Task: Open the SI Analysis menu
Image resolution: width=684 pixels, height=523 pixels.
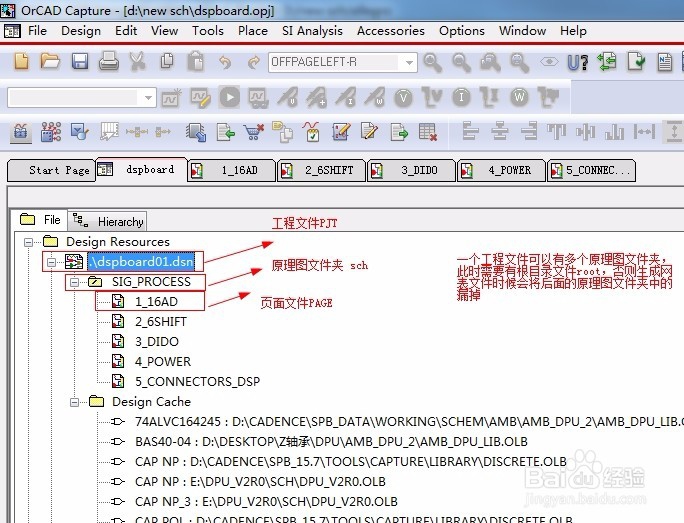Action: click(312, 31)
